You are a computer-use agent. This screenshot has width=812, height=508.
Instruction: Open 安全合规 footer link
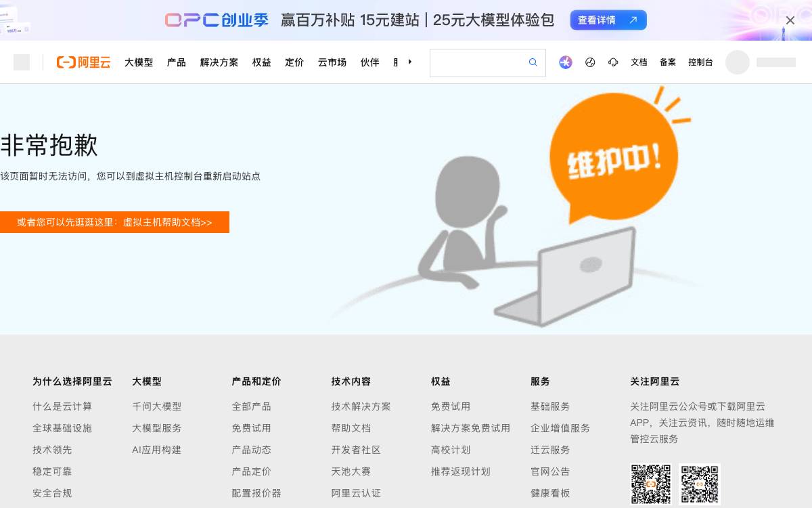(x=52, y=493)
